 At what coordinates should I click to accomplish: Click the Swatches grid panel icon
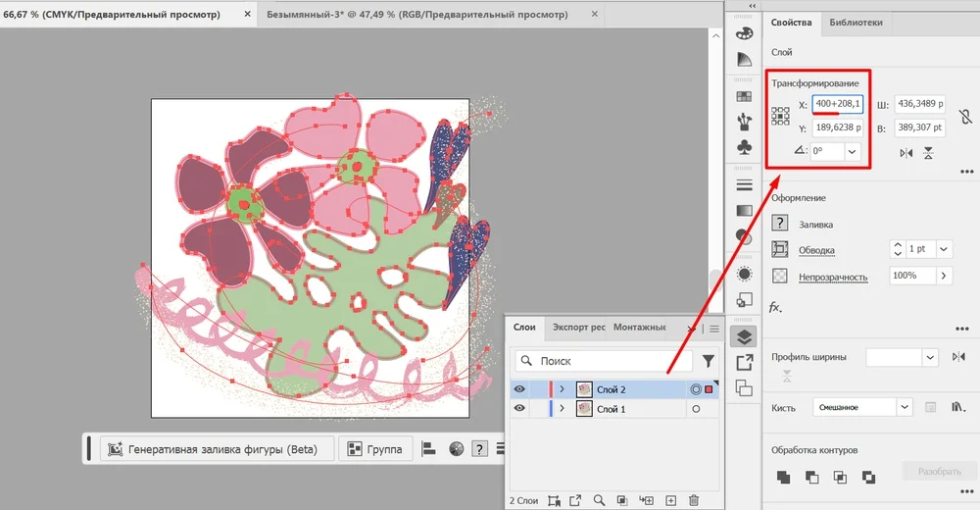click(x=745, y=96)
